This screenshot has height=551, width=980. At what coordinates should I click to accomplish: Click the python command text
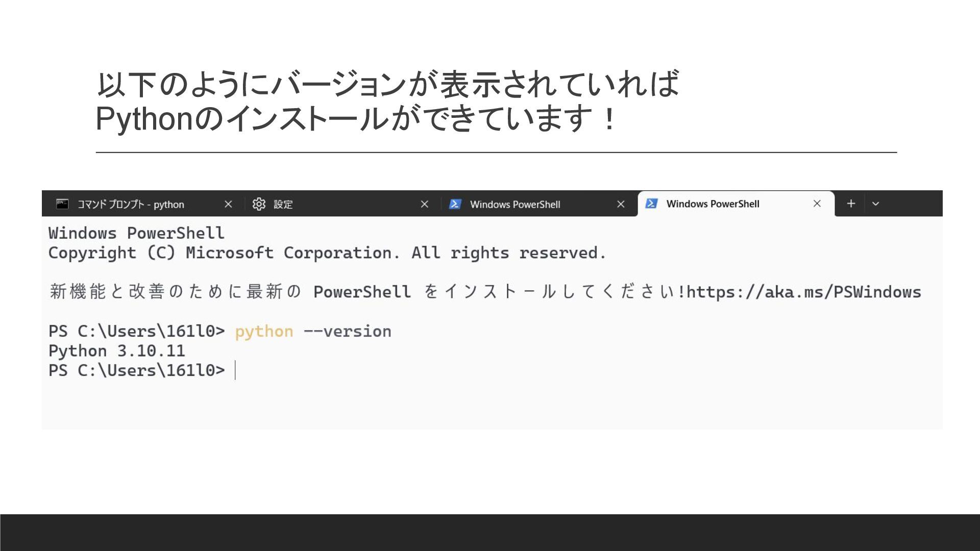pos(264,332)
